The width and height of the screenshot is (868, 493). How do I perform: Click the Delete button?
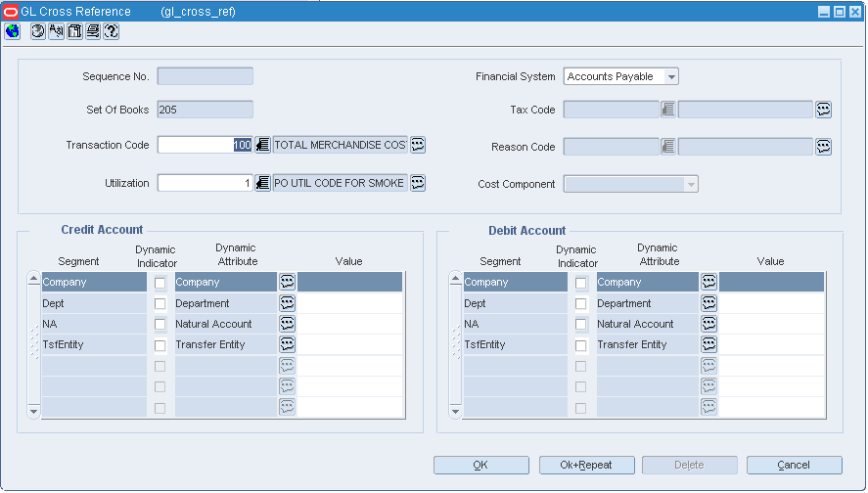tap(689, 465)
